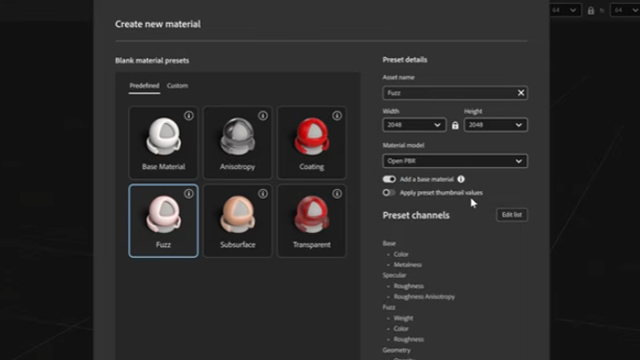Click into the Asset name input field
Screen dimensions: 640x360
(x=449, y=93)
